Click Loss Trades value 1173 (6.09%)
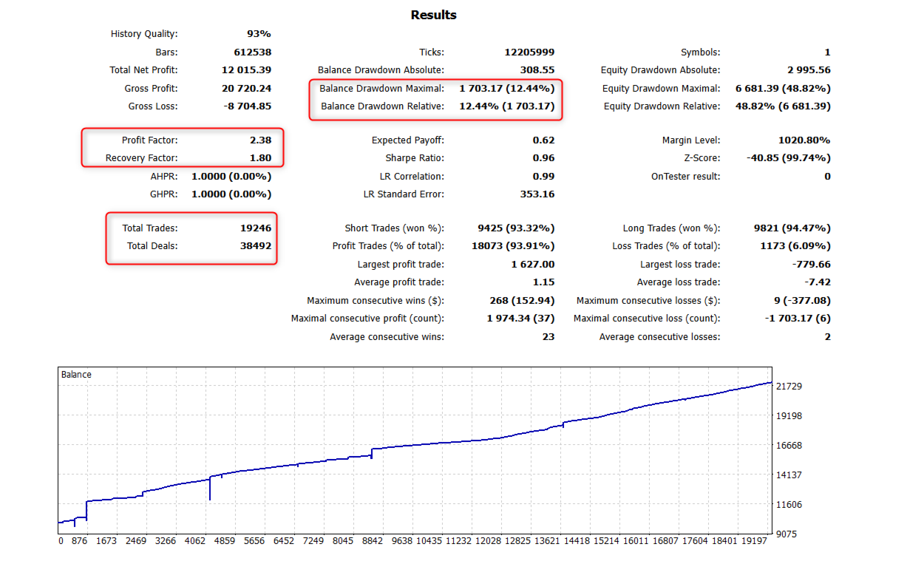This screenshot has height=561, width=924. [792, 246]
